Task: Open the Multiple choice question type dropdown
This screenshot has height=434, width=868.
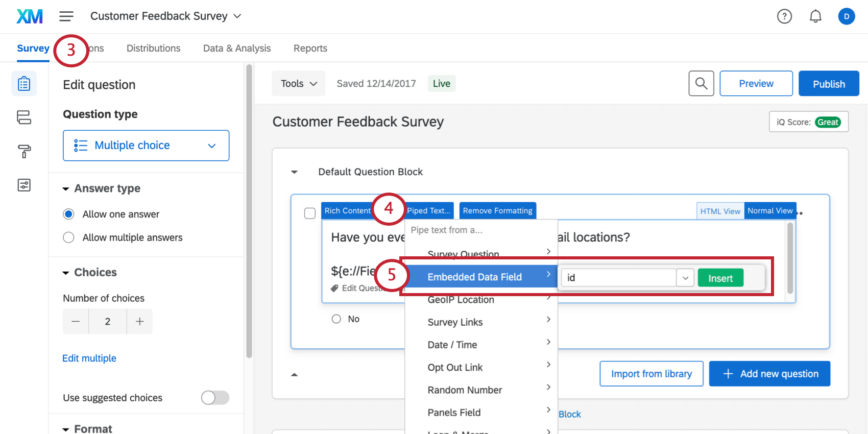Action: pos(146,146)
